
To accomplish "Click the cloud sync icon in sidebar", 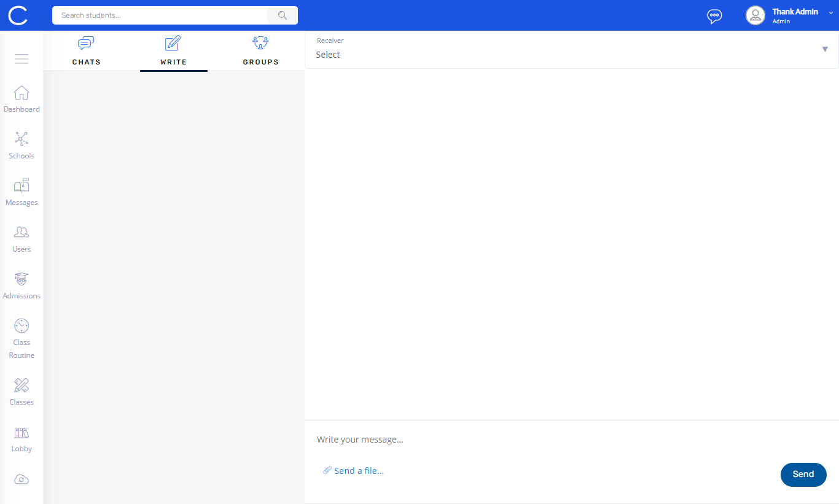I will tap(21, 479).
